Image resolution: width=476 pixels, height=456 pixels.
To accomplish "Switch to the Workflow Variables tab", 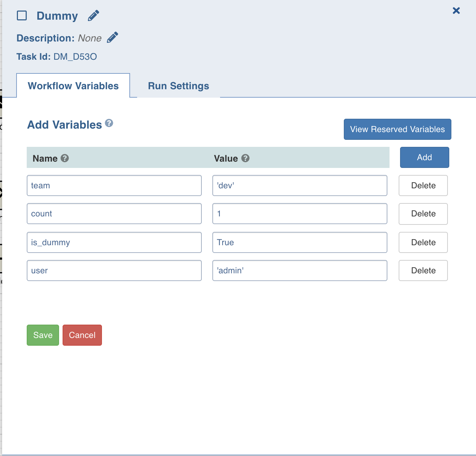I will [x=73, y=86].
